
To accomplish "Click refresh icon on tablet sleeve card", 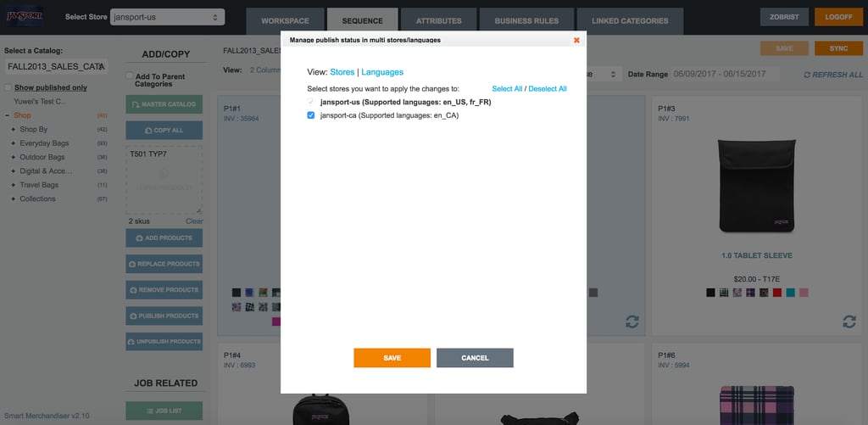I will pyautogui.click(x=849, y=322).
